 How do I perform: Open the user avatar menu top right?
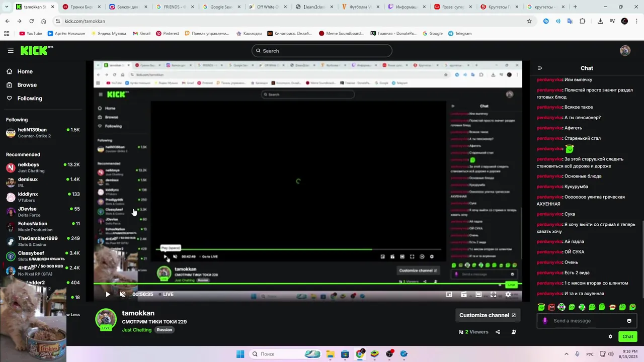point(625,51)
